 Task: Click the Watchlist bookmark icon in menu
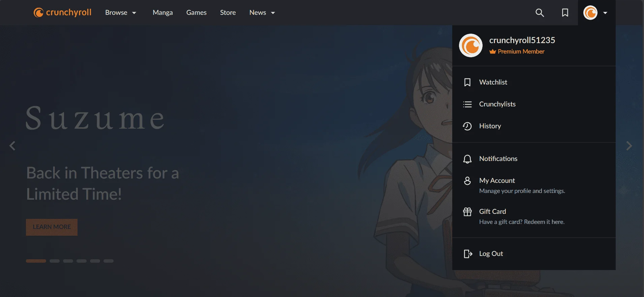(467, 82)
